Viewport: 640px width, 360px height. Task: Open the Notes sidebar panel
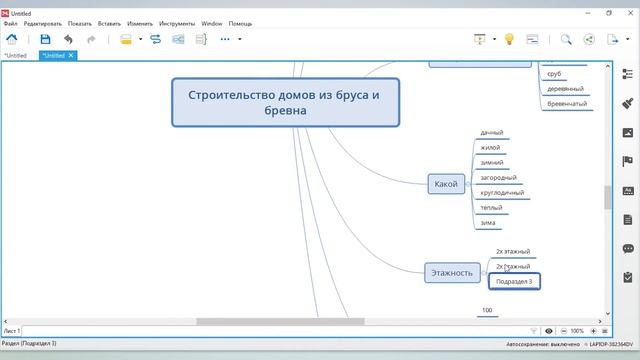627,220
